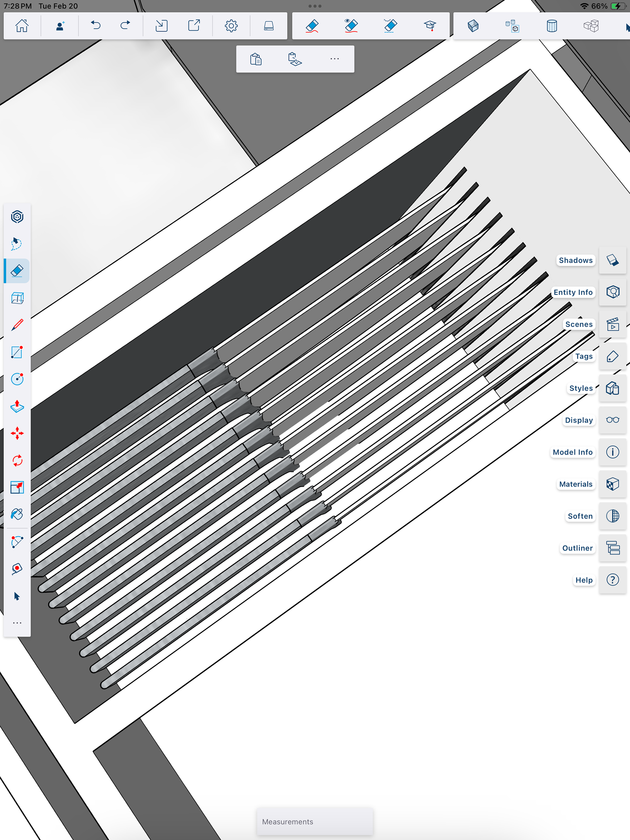Open app Settings gear
The height and width of the screenshot is (840, 630).
pyautogui.click(x=231, y=26)
